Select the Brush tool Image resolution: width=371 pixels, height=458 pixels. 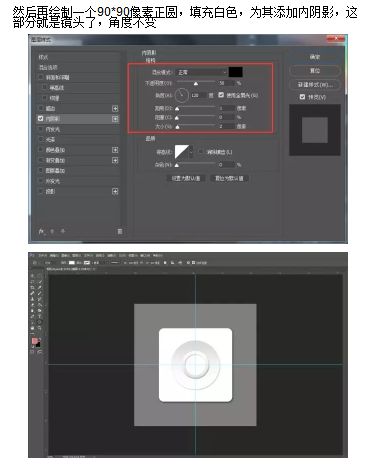point(40,293)
